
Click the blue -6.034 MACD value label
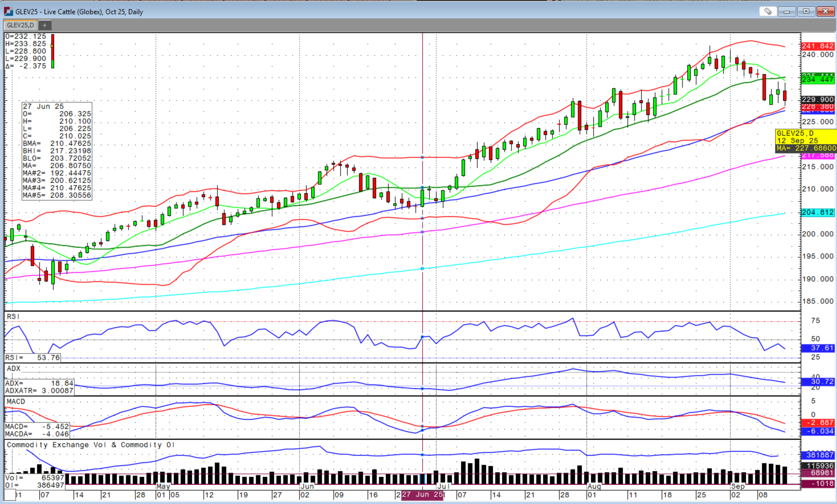pos(818,431)
